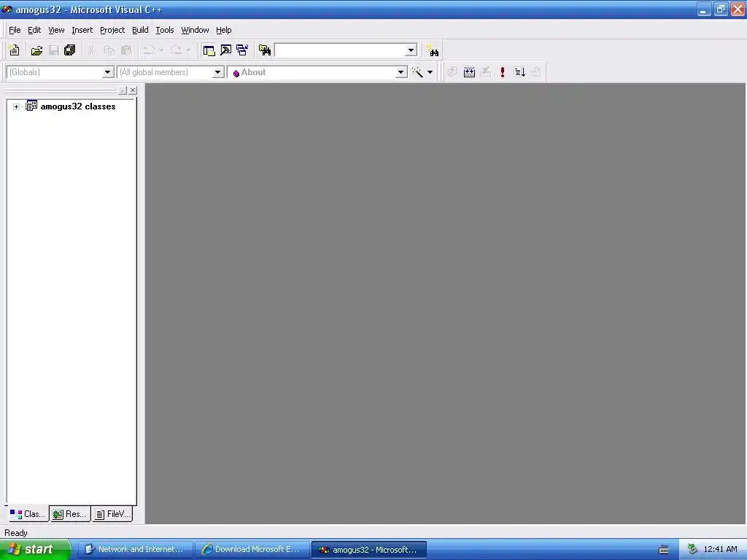747x560 pixels.
Task: Restore down the Visual C++ window
Action: coord(721,9)
